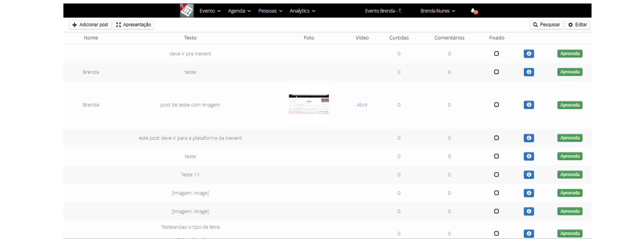Pin the 'Testeandao o tipo de letra' post
644x239 pixels.
496,234
